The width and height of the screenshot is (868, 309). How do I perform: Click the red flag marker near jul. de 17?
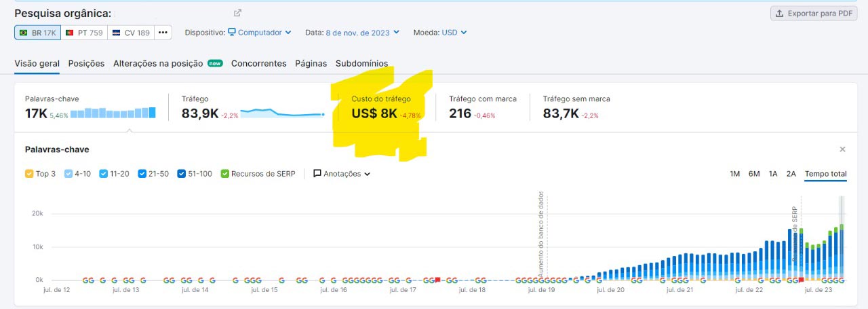(437, 280)
